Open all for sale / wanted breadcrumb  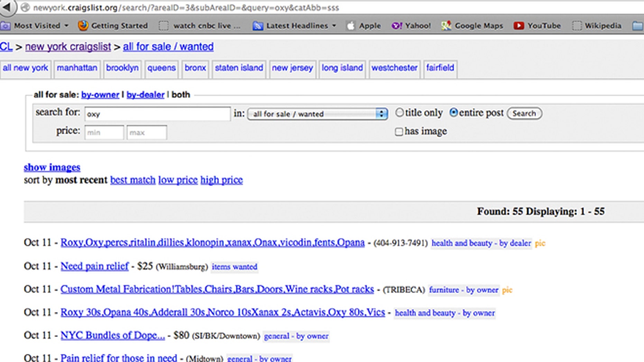pyautogui.click(x=168, y=47)
